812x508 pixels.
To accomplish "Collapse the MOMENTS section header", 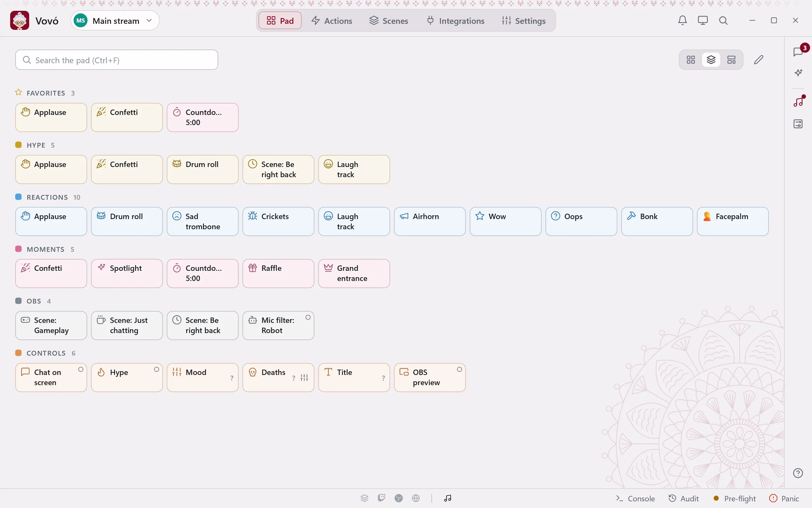I will click(45, 249).
